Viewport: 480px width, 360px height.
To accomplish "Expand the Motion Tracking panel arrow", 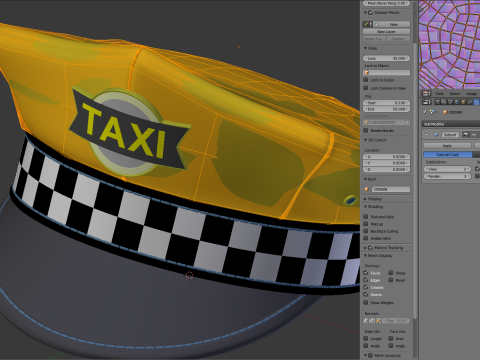I will (x=365, y=248).
